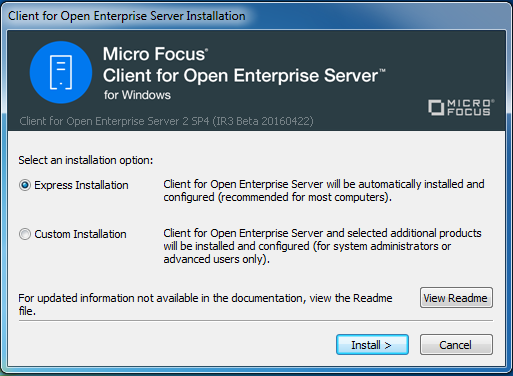Click the Micro Focus square logo icon
513x376 pixels.
[x=436, y=108]
